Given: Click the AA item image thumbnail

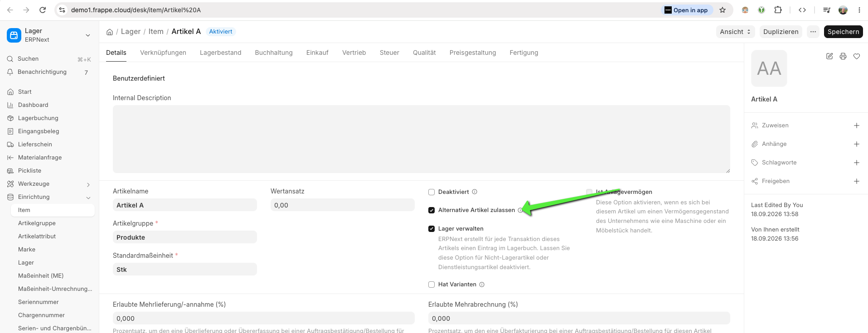Looking at the screenshot, I should (769, 68).
